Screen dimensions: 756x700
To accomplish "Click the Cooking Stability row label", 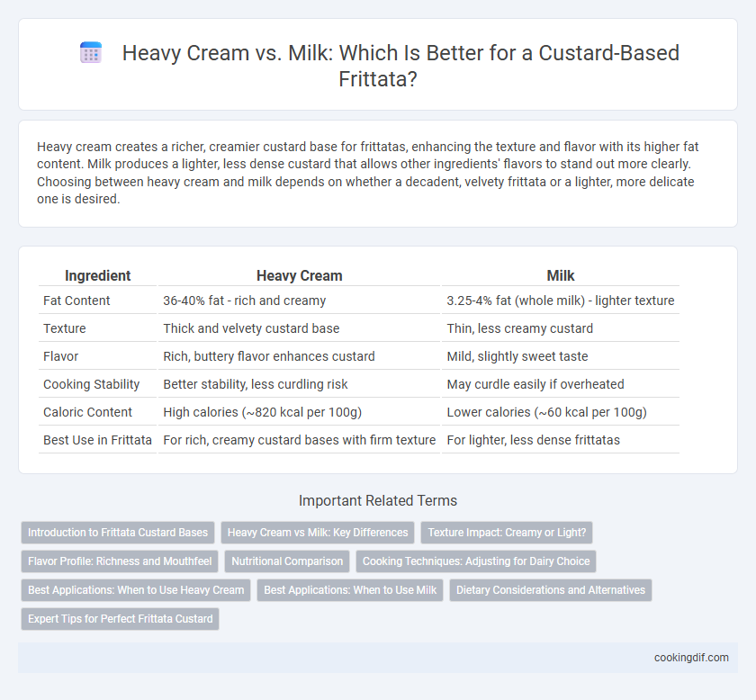I will [x=91, y=384].
